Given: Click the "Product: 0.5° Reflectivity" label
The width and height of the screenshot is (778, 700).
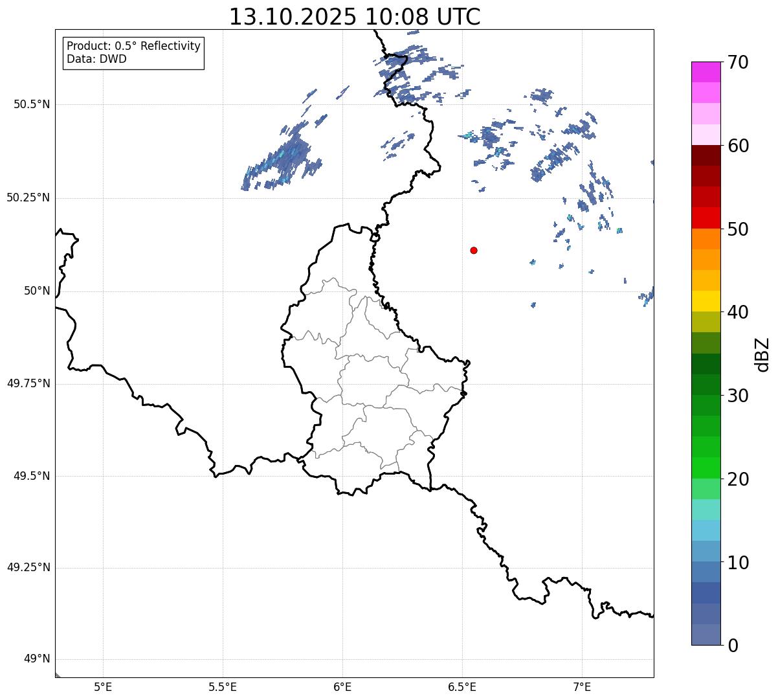Looking at the screenshot, I should 133,46.
